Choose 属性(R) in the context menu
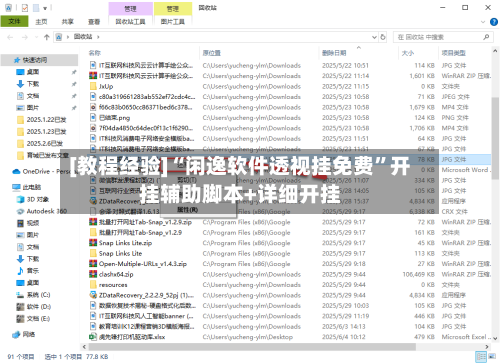 tap(187, 210)
